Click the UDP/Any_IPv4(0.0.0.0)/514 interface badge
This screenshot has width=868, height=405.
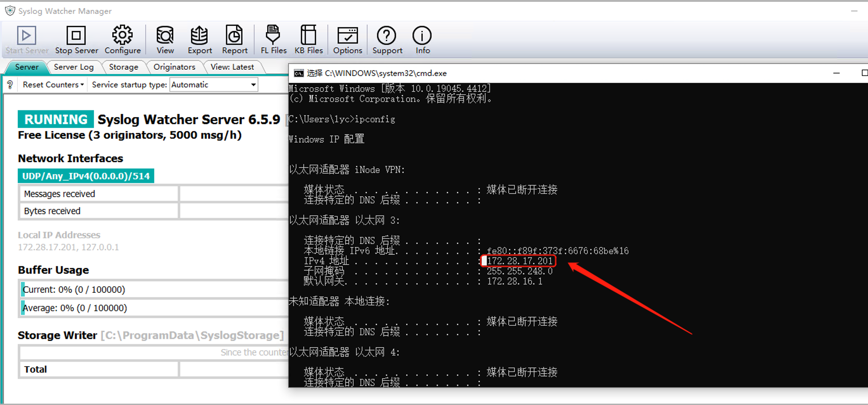point(86,176)
